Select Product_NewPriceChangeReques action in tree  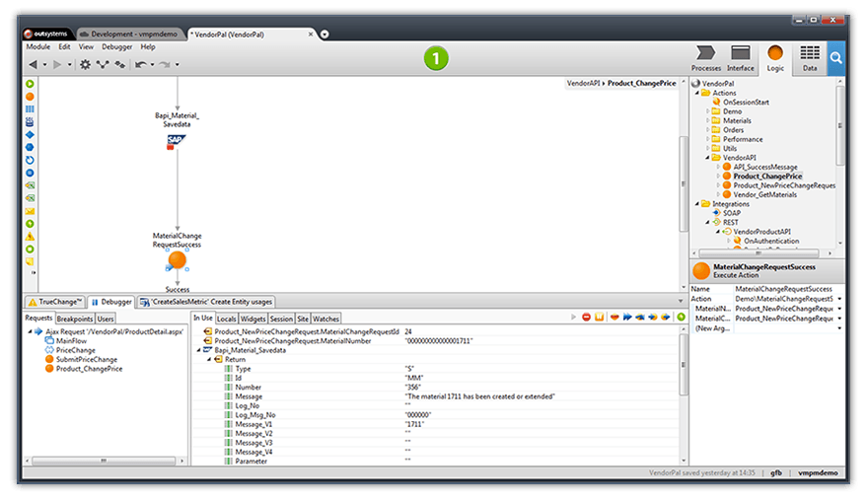[784, 185]
